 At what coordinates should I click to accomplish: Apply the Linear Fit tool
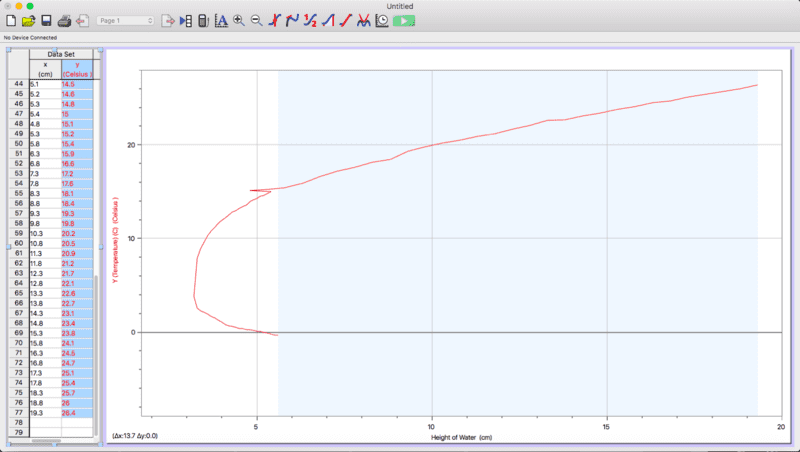(x=346, y=20)
